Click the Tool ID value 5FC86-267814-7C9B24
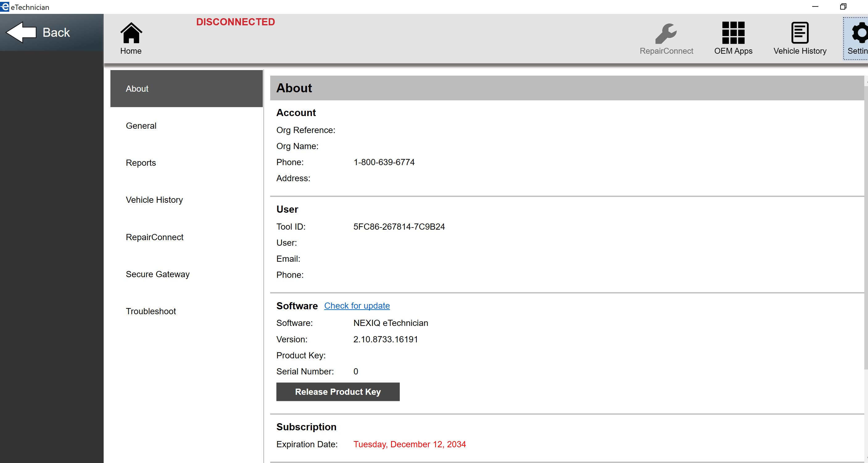 coord(399,227)
